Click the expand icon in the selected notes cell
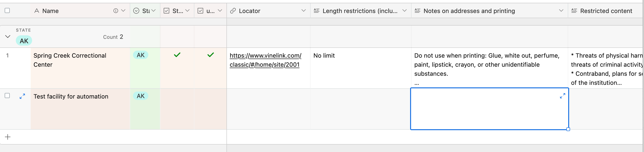The image size is (644, 152). 562,96
